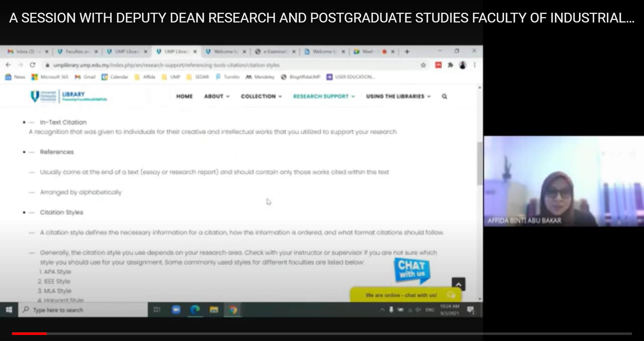Open the Turnitin bookmark

coord(228,77)
